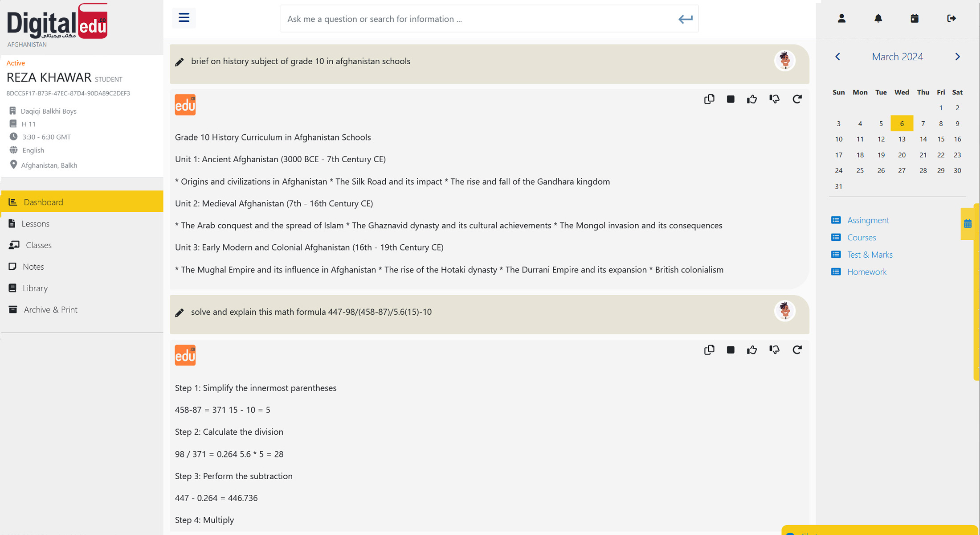Screen dimensions: 980x535
Task: Go to next month in calendar
Action: pos(958,57)
